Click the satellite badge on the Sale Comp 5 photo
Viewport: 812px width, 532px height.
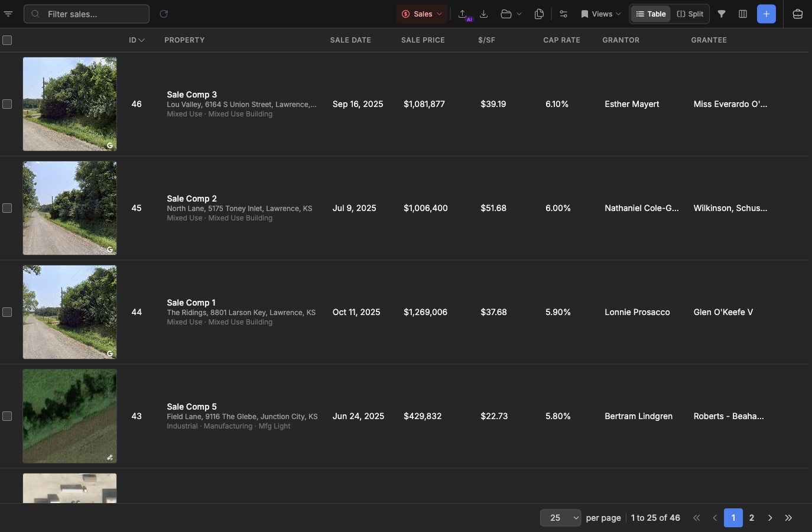click(x=110, y=458)
